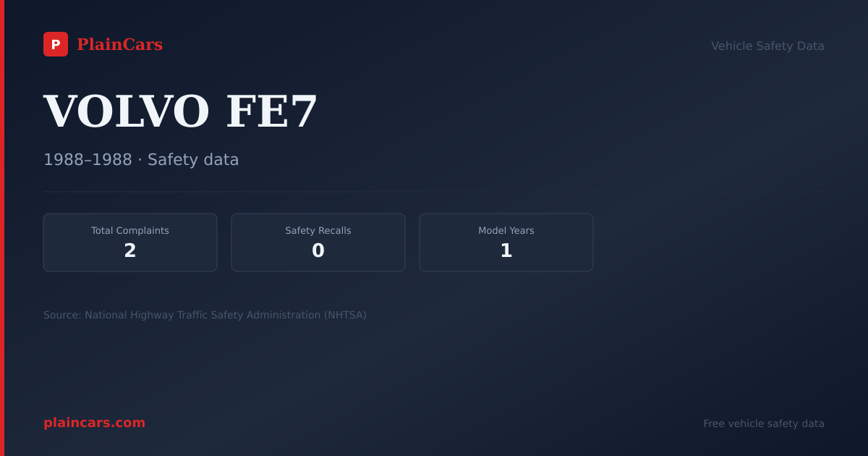The image size is (868, 456).
Task: Click the Model Years label
Action: 506,230
